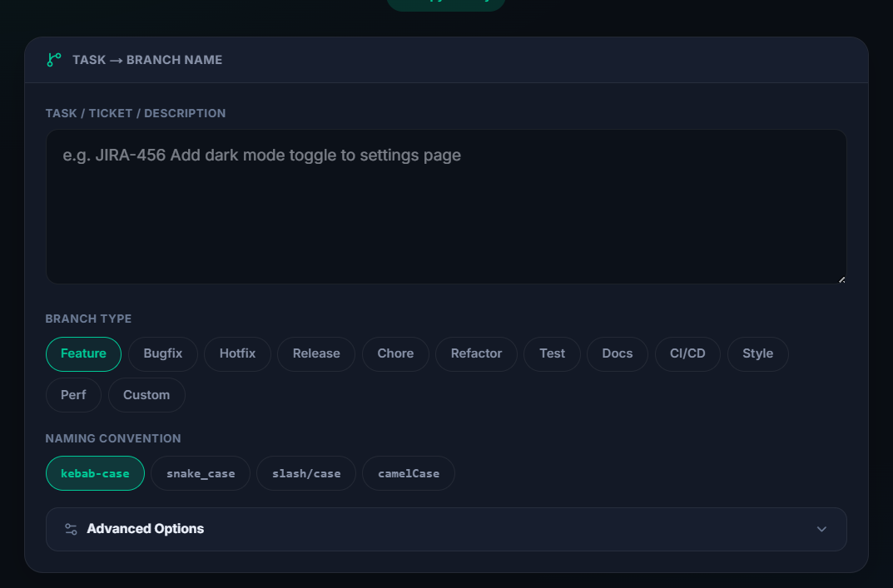The image size is (893, 588).
Task: Click the sliders icon beside Advanced Options
Action: point(68,529)
